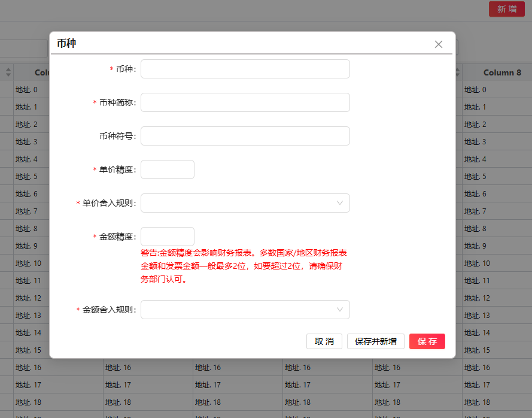This screenshot has height=418, width=532.
Task: Click the 新增 button behind the dialog
Action: 506,9
